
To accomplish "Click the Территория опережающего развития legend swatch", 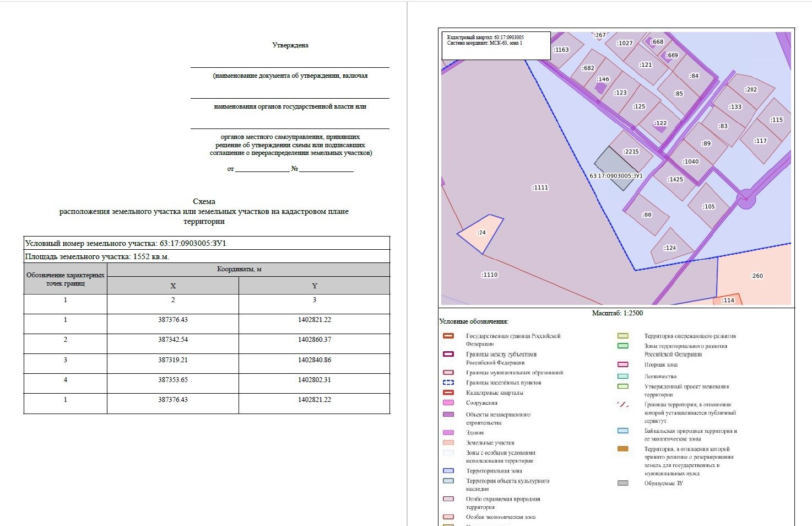I will point(622,336).
